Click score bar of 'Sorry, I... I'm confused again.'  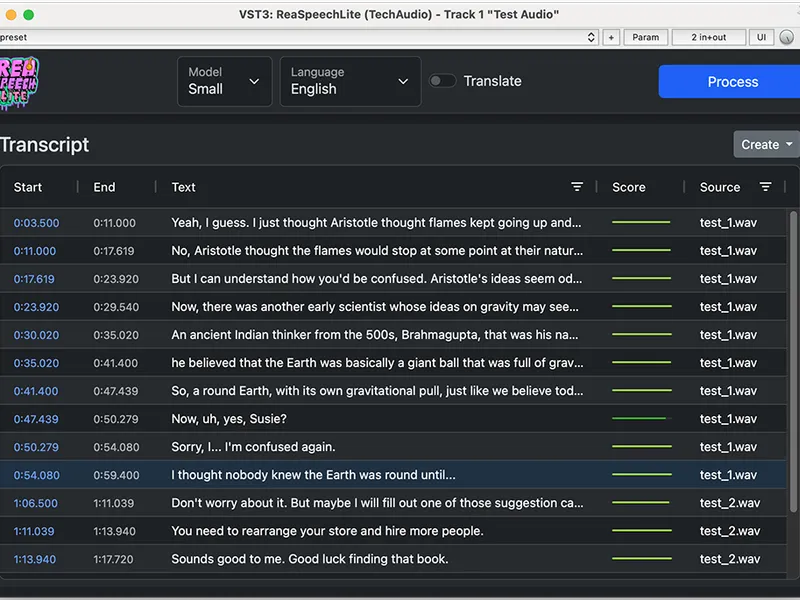[641, 446]
